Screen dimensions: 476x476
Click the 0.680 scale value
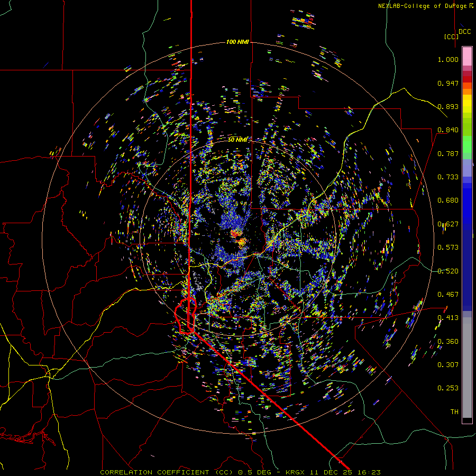point(448,200)
